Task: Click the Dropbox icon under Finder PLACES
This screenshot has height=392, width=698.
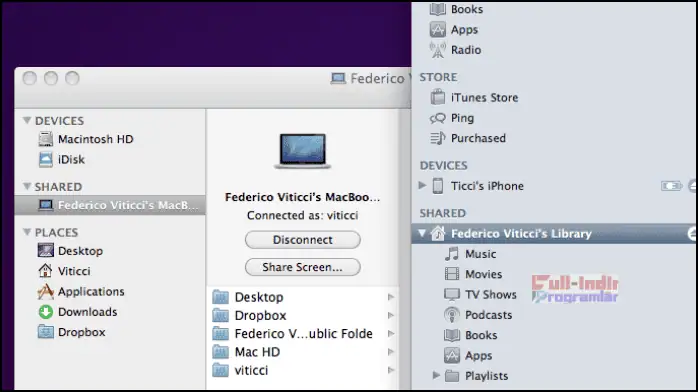Action: pyautogui.click(x=45, y=332)
